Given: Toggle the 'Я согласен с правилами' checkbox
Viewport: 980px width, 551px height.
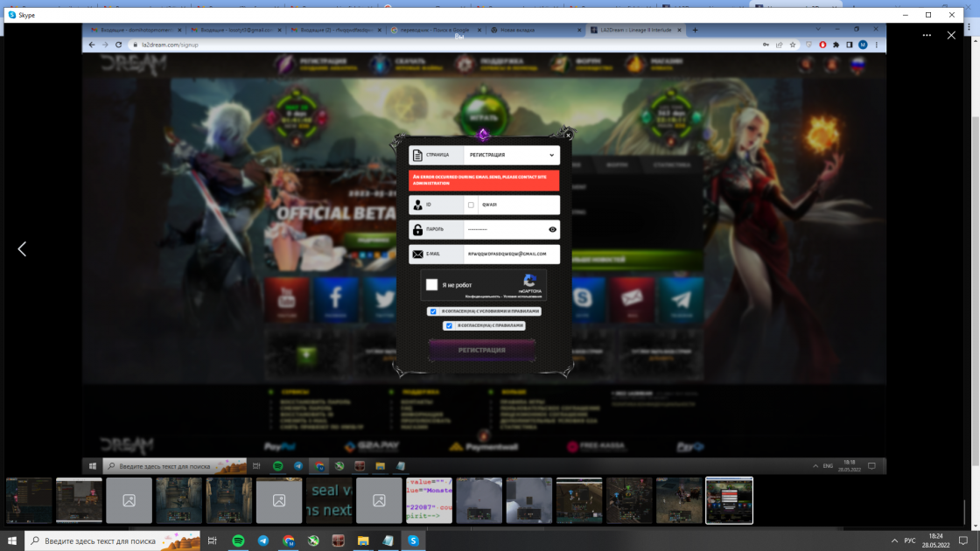Looking at the screenshot, I should tap(449, 325).
